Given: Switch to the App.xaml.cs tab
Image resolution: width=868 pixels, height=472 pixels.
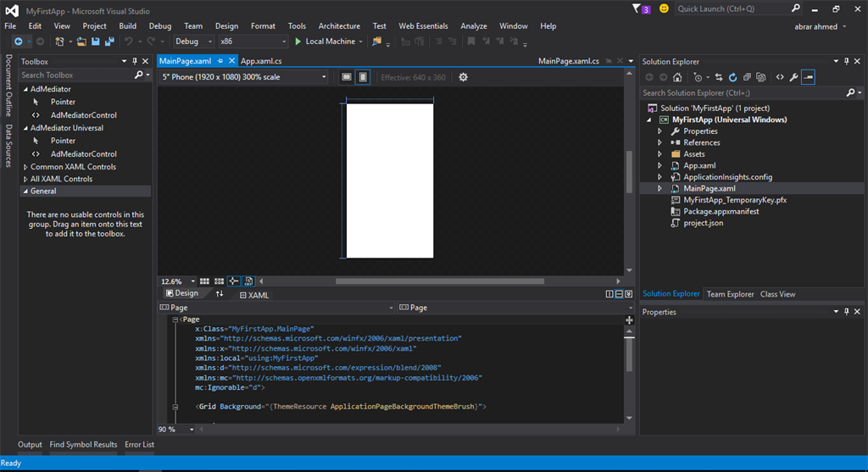Looking at the screenshot, I should click(x=261, y=62).
